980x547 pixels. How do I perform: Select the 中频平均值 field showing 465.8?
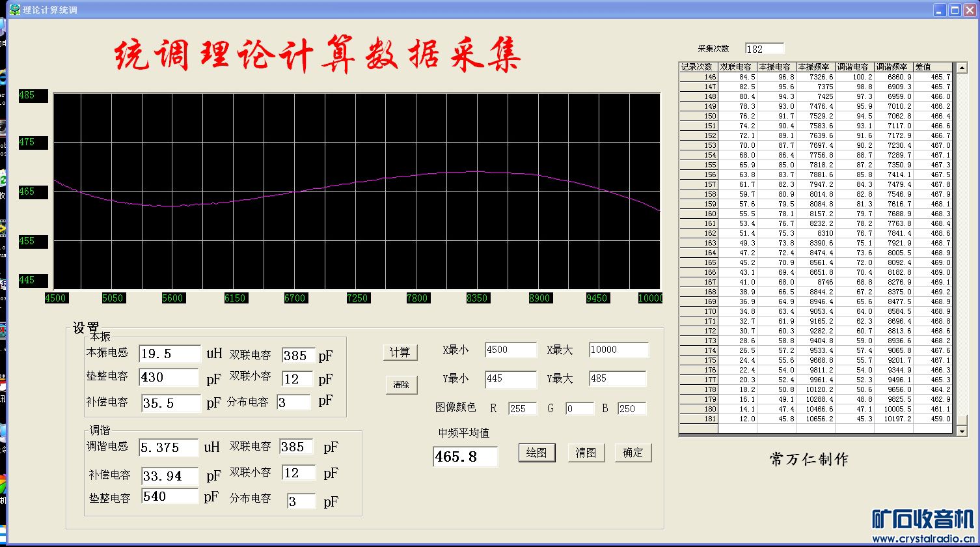(465, 456)
